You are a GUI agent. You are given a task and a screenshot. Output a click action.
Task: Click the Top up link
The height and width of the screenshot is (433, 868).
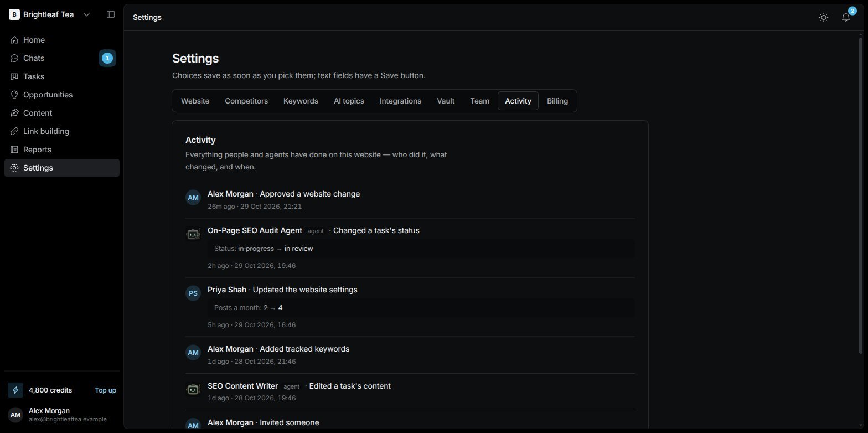tap(105, 390)
